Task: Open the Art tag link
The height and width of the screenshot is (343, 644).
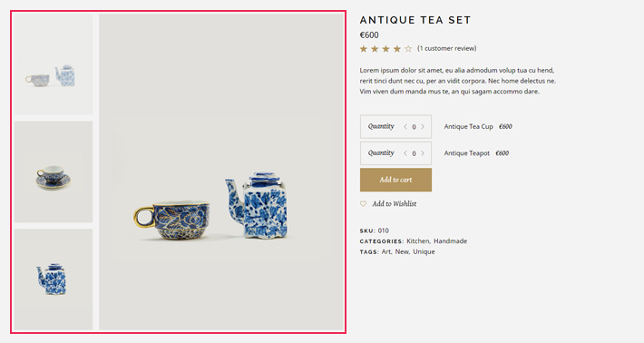Action: tap(386, 252)
